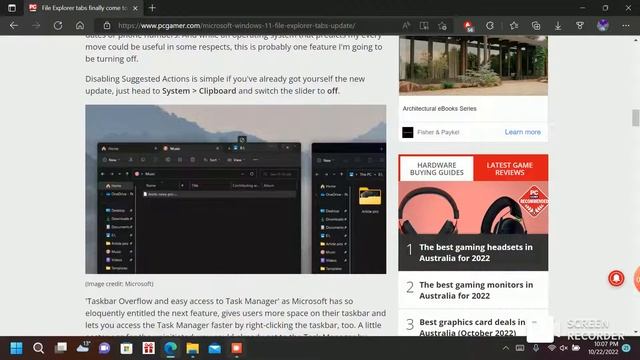Open the Mail app on the taskbar
Screen dimensions: 640x360
coord(215,348)
